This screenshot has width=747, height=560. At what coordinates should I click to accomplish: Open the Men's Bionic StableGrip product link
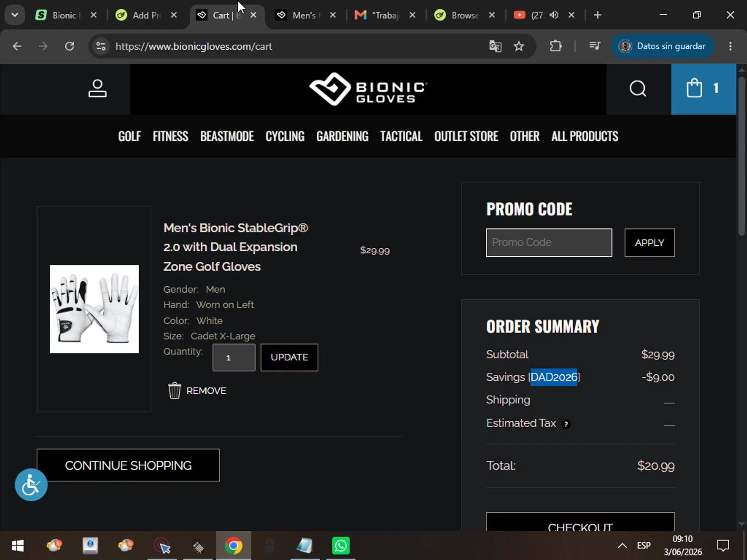(236, 247)
